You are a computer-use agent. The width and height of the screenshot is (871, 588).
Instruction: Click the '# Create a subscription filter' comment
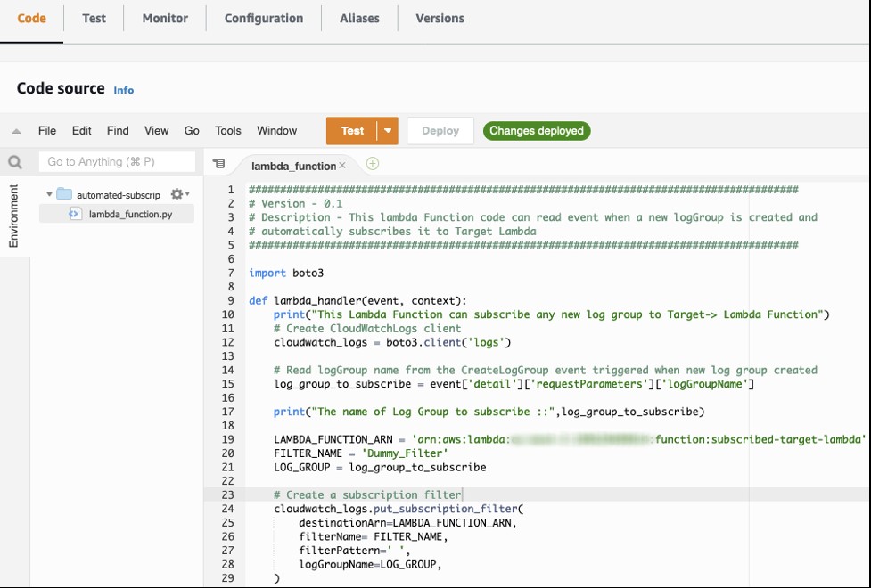pos(367,495)
